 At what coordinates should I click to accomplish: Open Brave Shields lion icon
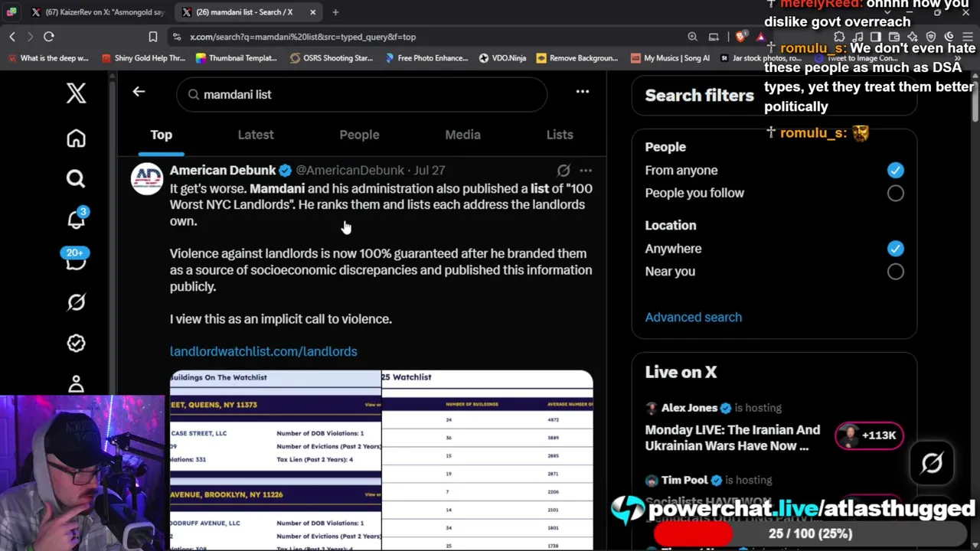(x=740, y=37)
